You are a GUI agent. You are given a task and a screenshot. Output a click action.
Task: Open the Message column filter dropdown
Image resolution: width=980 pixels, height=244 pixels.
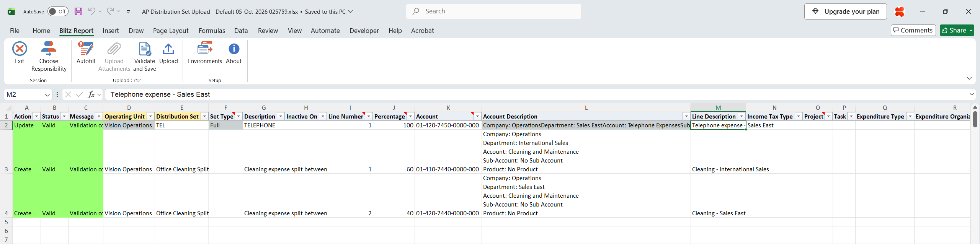coord(99,116)
